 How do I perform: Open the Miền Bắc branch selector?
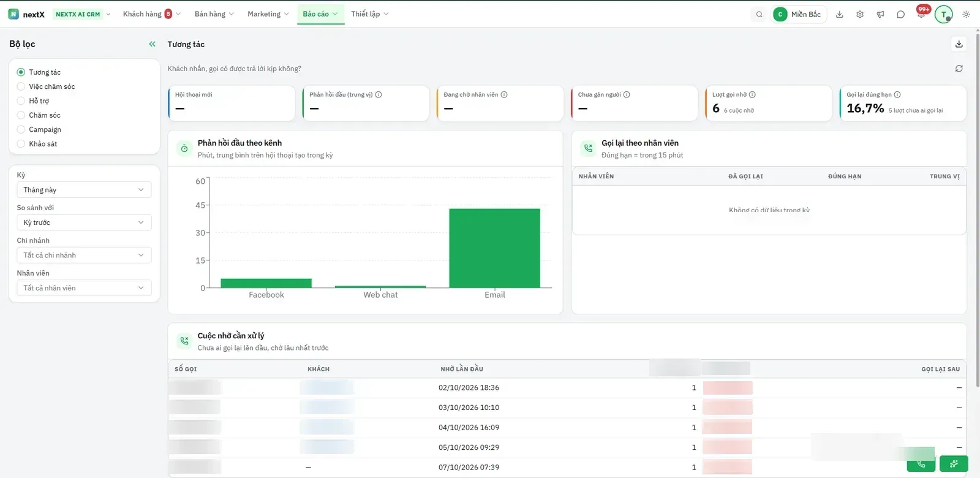pos(799,14)
